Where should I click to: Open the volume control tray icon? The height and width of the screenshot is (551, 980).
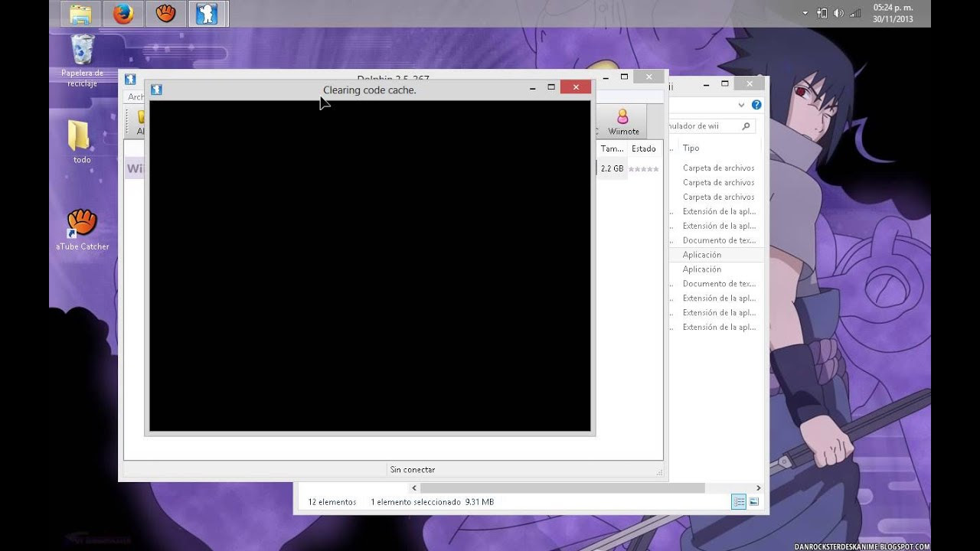[838, 13]
